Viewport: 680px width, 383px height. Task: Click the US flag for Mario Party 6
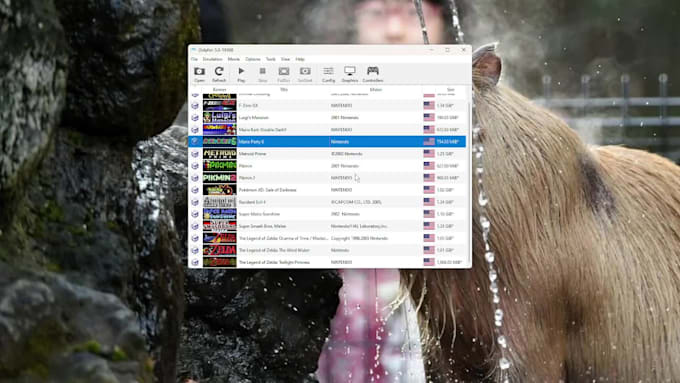(429, 141)
